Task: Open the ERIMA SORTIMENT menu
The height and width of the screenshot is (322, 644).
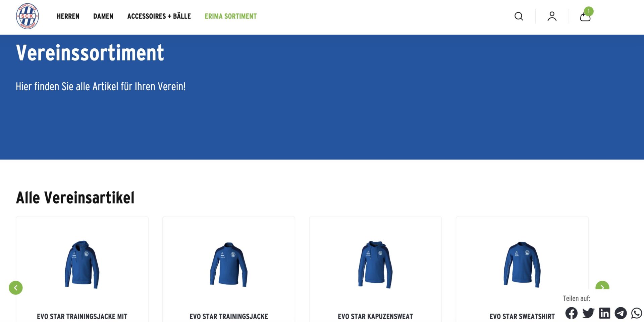Action: (x=231, y=16)
